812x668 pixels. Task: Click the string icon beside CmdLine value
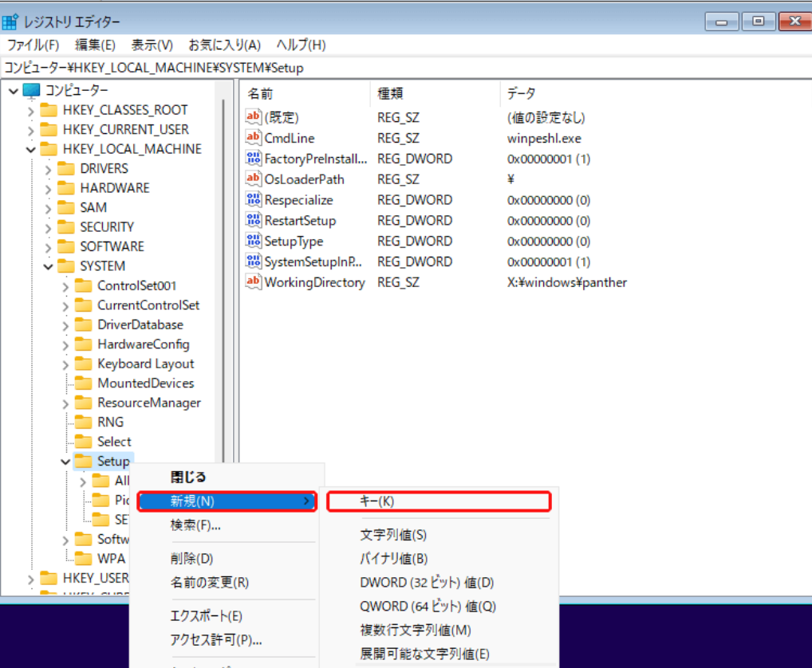pos(253,138)
